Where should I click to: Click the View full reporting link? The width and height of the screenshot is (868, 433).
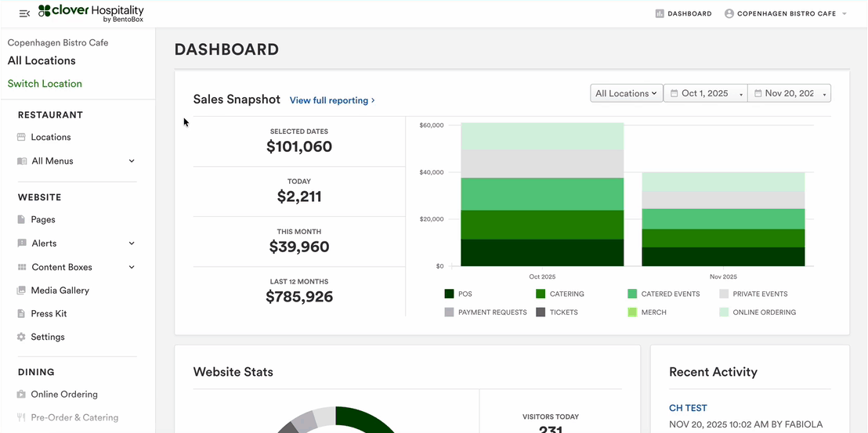332,100
